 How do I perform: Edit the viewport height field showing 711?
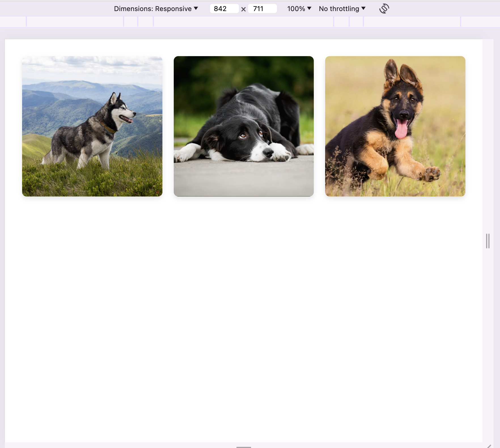click(x=262, y=9)
